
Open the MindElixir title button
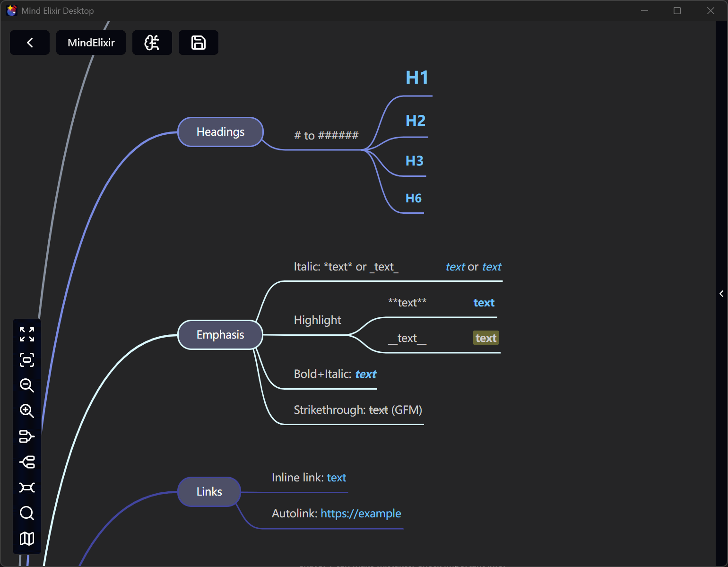tap(90, 43)
